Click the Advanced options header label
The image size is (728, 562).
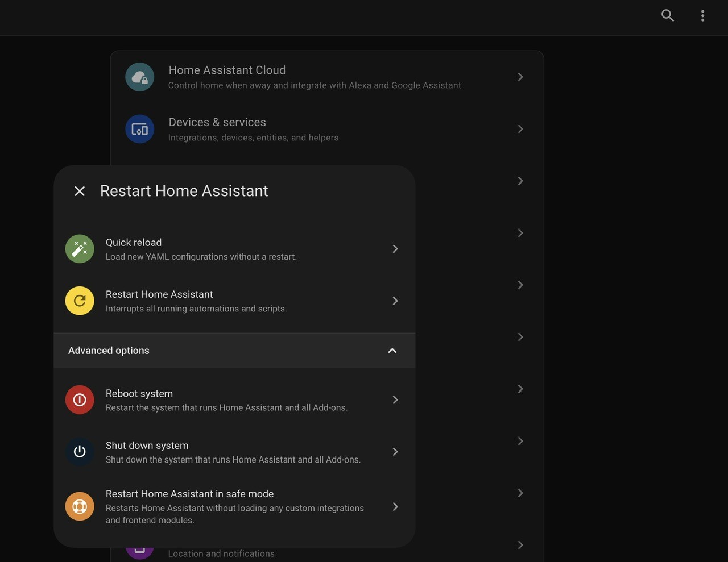pos(109,351)
